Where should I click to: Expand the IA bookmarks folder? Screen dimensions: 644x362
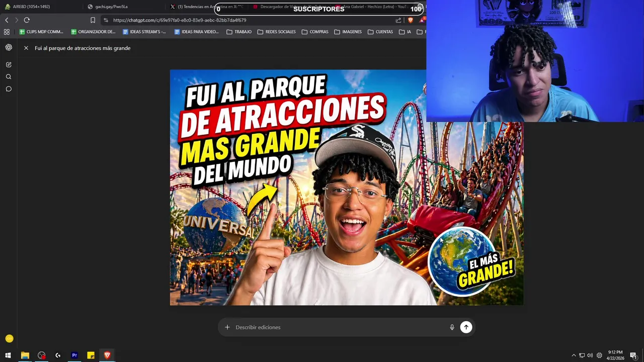tap(405, 32)
